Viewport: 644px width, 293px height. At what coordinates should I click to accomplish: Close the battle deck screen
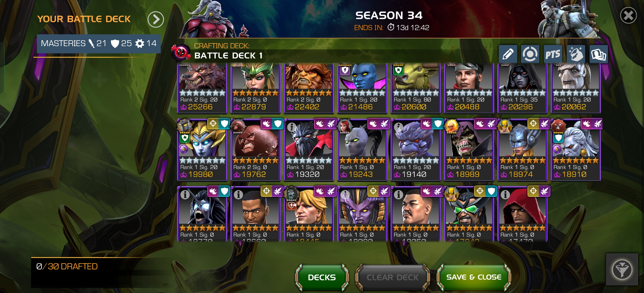tap(628, 16)
